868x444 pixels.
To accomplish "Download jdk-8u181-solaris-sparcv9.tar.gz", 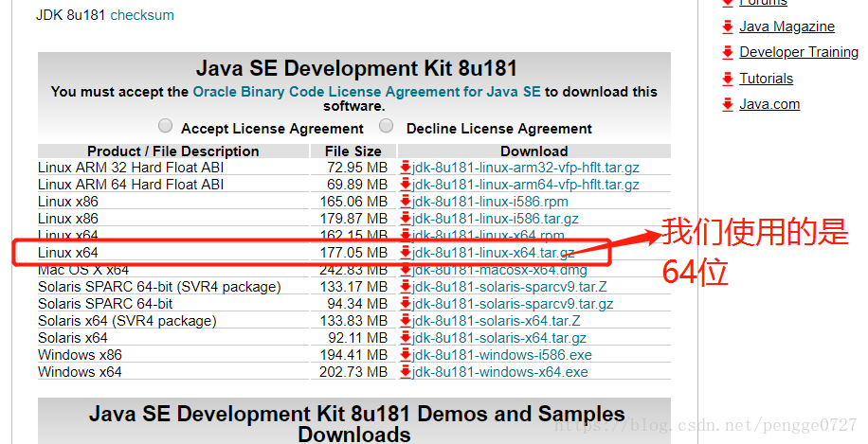I will coord(513,304).
